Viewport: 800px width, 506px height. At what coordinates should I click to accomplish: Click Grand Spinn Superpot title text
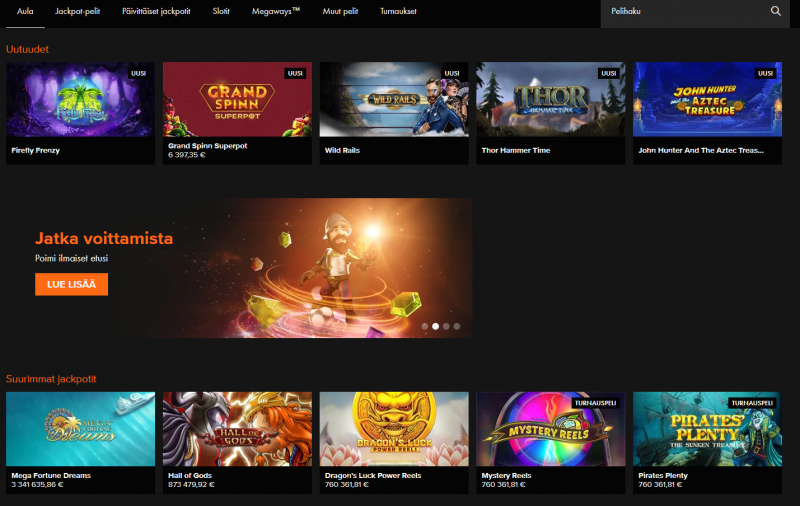click(x=208, y=146)
